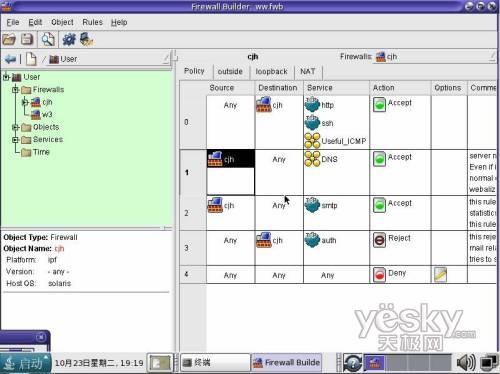Click the Destination column header
Image resolution: width=500 pixels, height=374 pixels.
click(279, 88)
